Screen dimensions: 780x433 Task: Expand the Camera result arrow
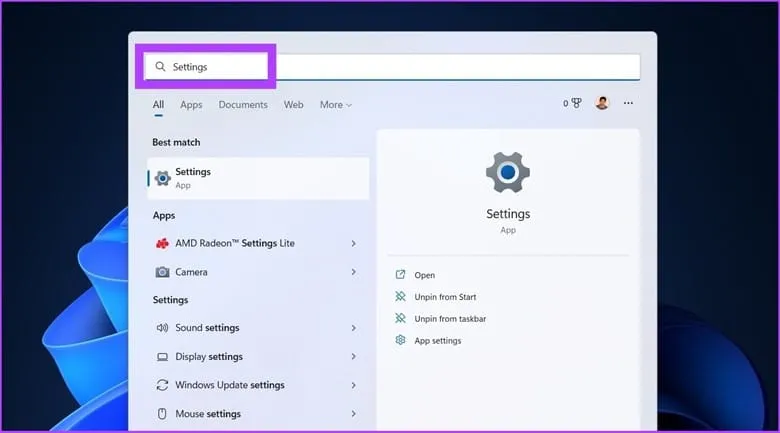point(353,272)
